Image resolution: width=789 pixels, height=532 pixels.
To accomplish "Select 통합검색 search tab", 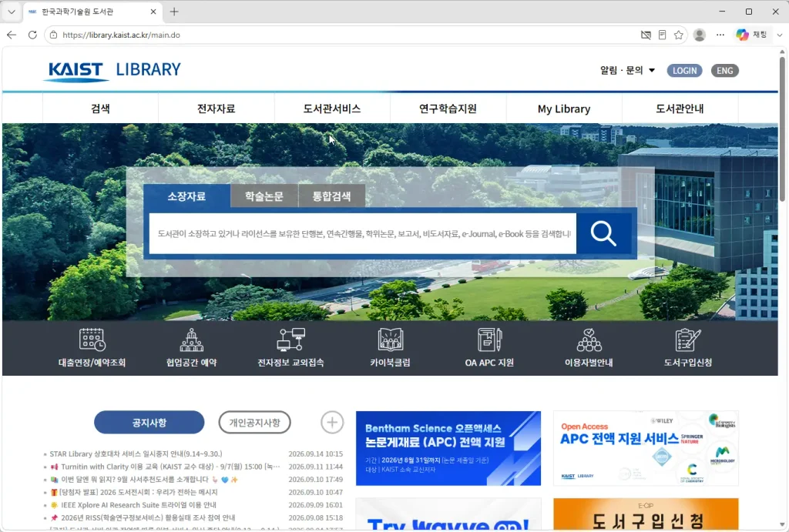I will pos(331,196).
